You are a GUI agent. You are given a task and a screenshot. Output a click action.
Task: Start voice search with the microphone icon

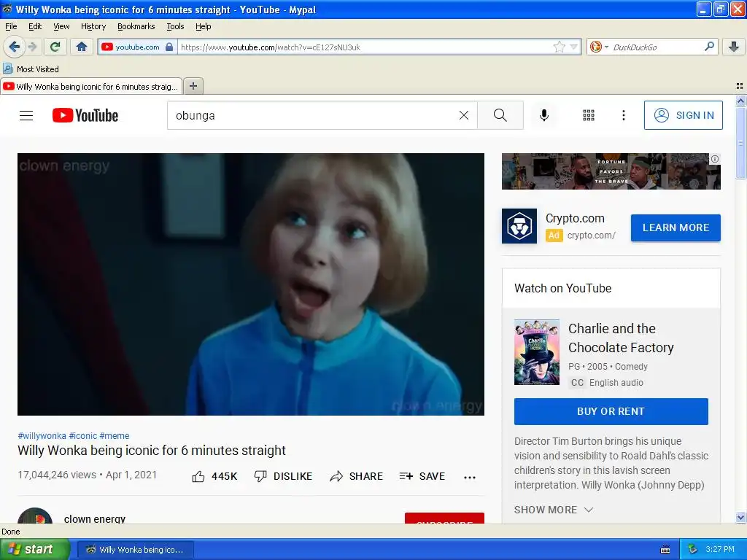tap(544, 115)
